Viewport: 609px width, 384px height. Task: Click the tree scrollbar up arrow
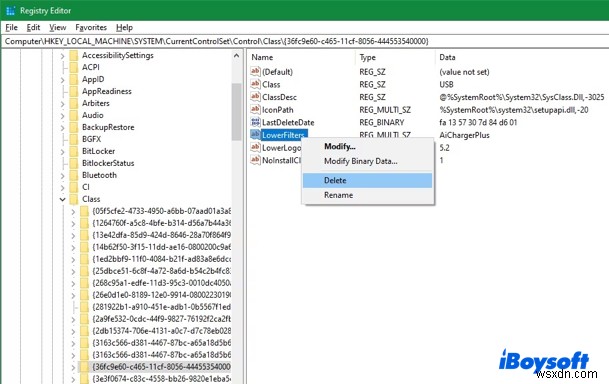tap(237, 56)
